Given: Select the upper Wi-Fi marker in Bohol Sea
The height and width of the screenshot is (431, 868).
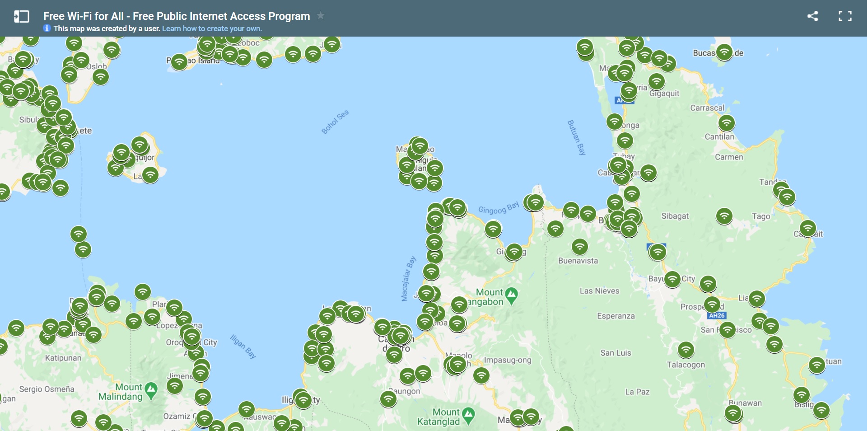Looking at the screenshot, I should [79, 234].
